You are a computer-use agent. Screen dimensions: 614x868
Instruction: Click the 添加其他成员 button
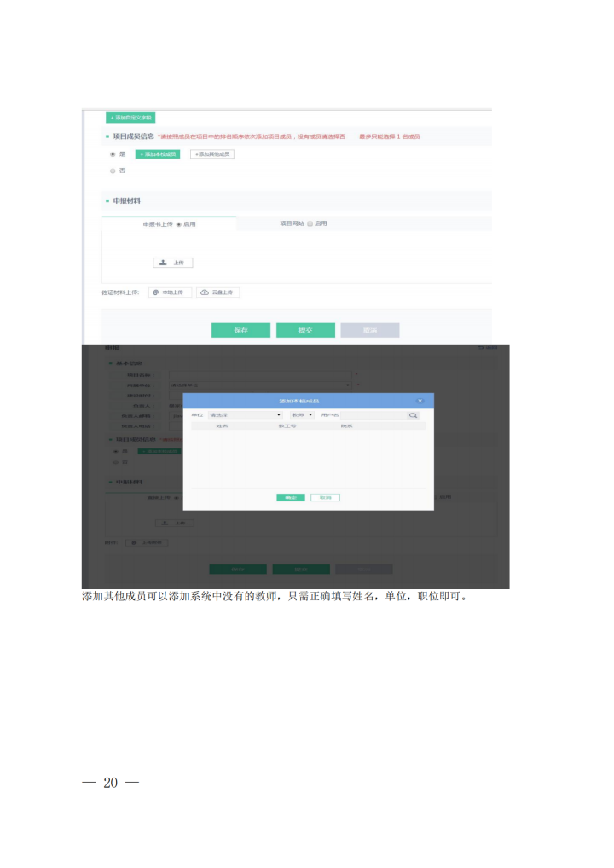211,154
